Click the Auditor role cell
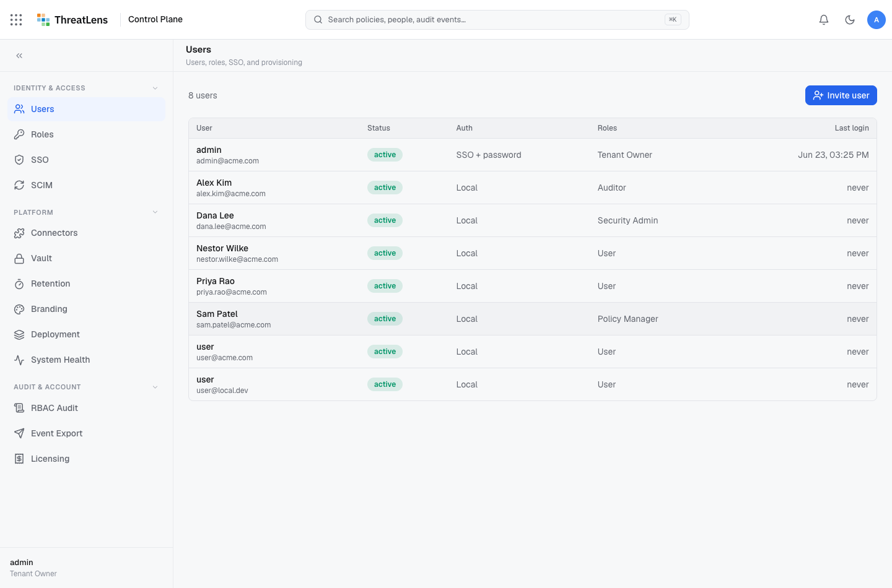The image size is (892, 588). click(x=611, y=188)
